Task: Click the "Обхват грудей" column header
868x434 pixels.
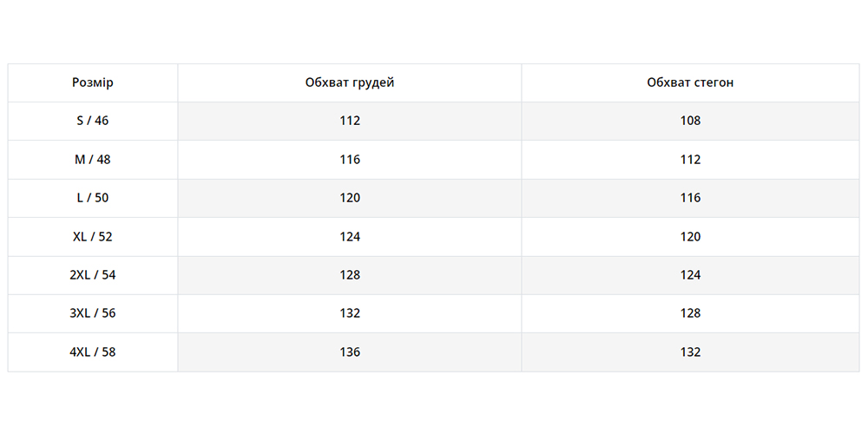Action: tap(349, 82)
